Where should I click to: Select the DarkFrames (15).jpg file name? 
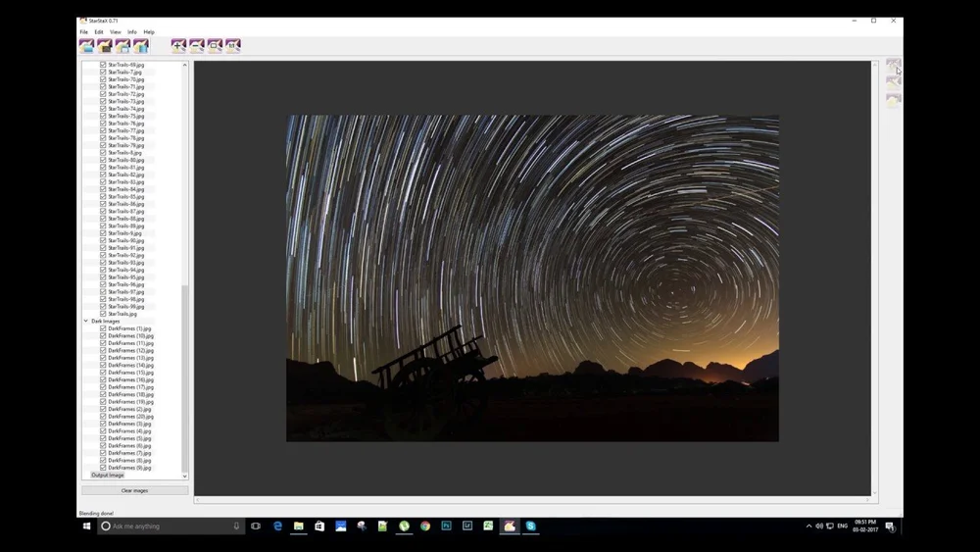[130, 373]
